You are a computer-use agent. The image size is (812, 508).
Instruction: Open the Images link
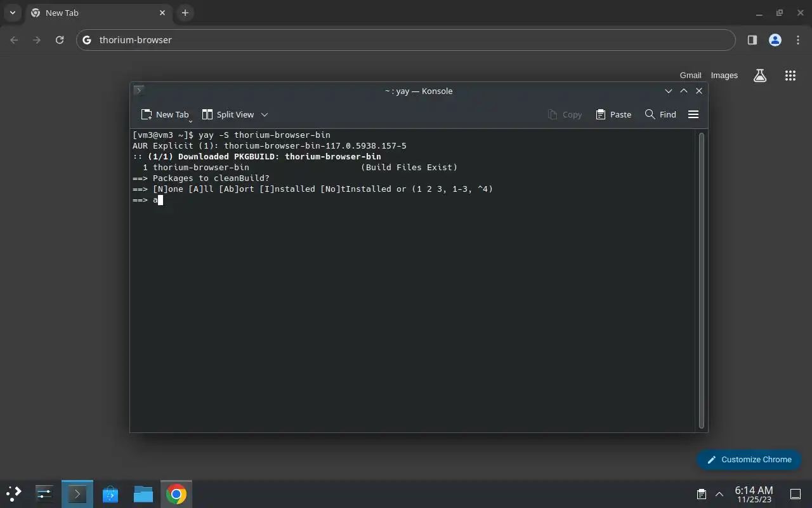[724, 75]
